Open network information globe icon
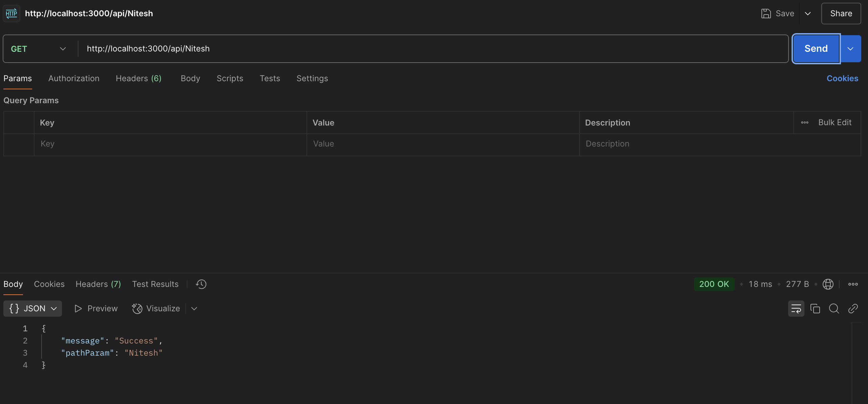868x404 pixels. [828, 284]
